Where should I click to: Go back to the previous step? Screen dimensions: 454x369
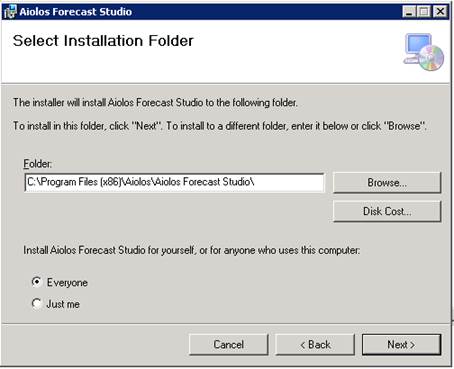click(x=315, y=344)
